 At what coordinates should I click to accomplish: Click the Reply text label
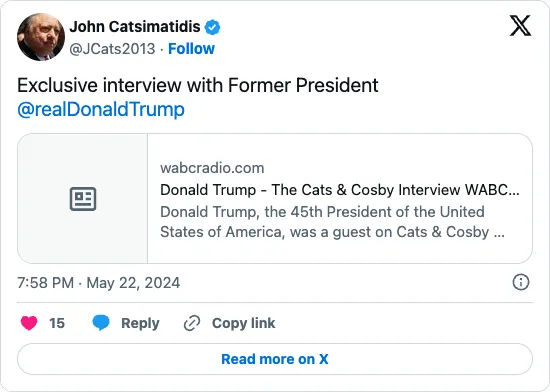click(140, 323)
